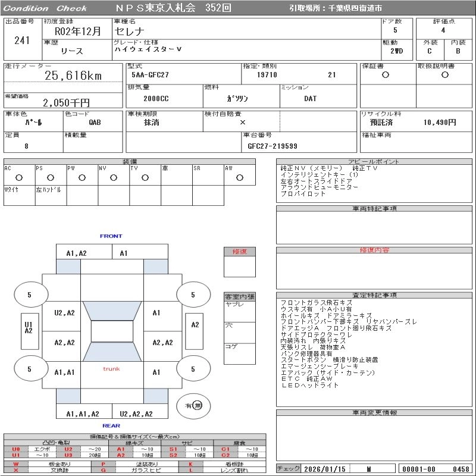Viewport: 476px width, 476px height.
Task: Click the NV equipment circle
Action: click(x=114, y=177)
